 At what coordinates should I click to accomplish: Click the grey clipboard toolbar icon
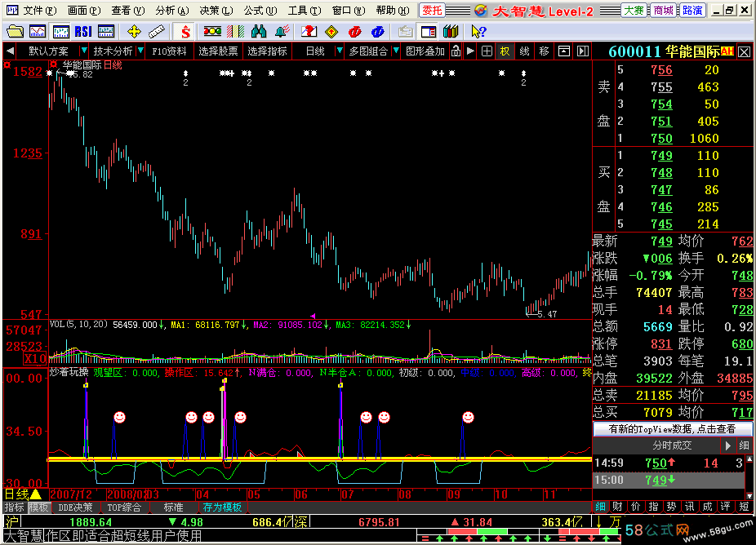(x=406, y=32)
